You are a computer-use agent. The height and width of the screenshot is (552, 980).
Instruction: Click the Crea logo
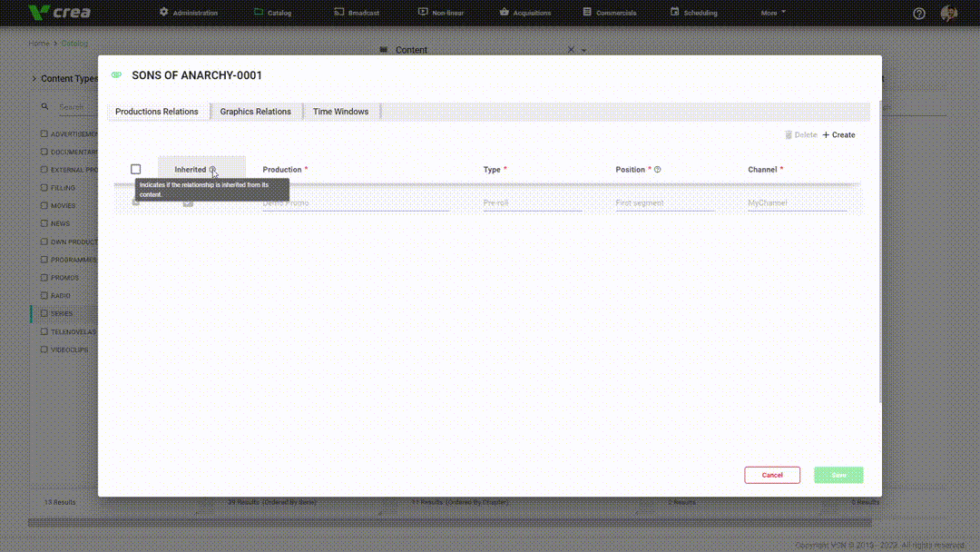click(x=60, y=13)
